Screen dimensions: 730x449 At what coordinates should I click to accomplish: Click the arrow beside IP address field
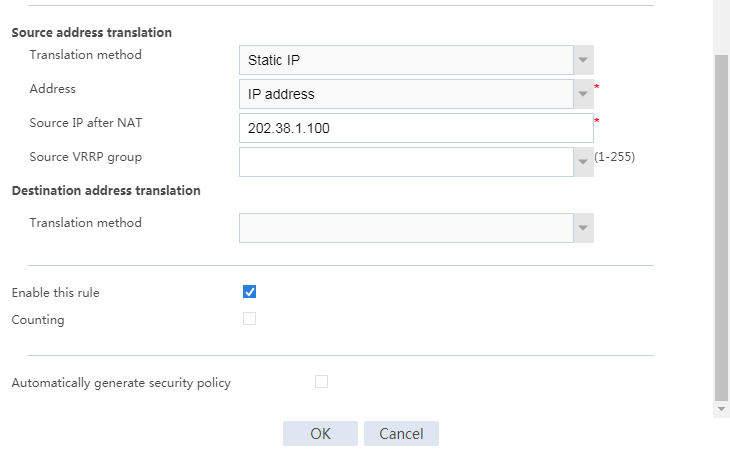point(583,94)
